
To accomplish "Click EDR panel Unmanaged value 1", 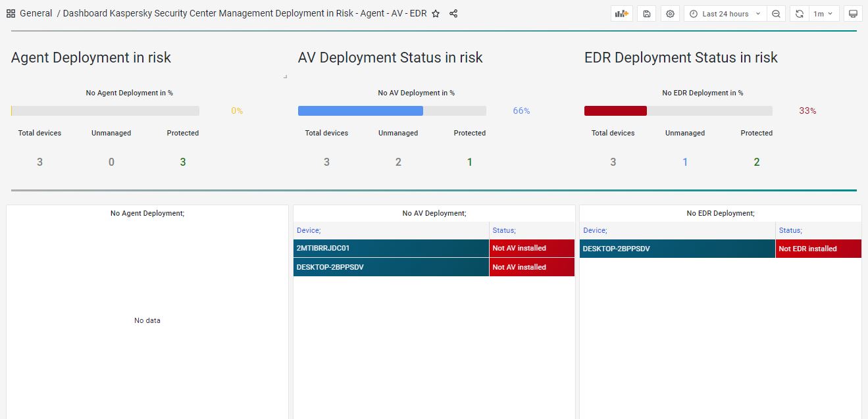I will point(685,162).
